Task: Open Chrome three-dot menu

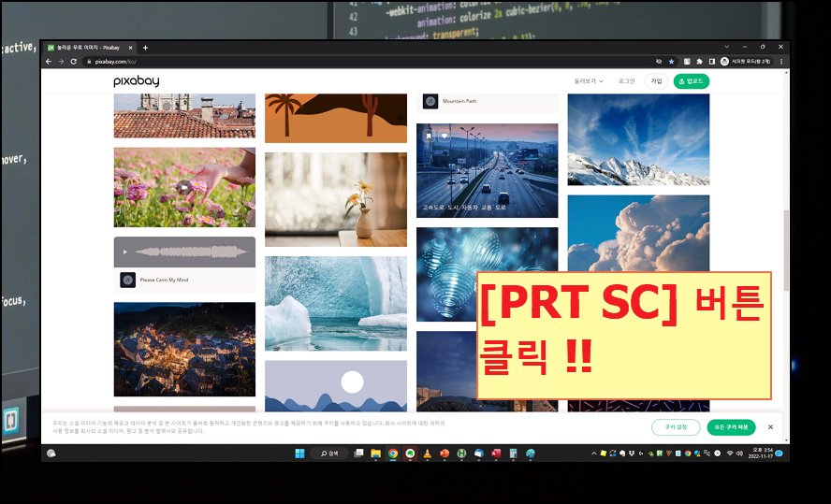Action: [x=781, y=62]
